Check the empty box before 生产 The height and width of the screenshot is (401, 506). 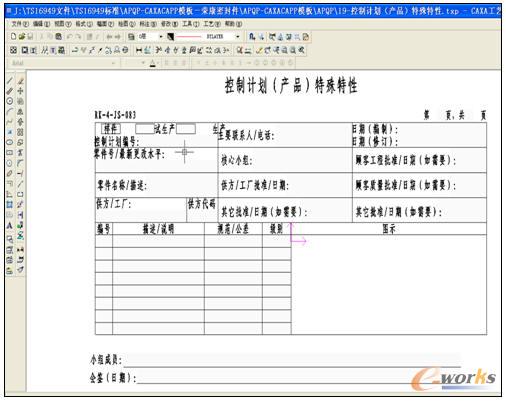coord(186,128)
